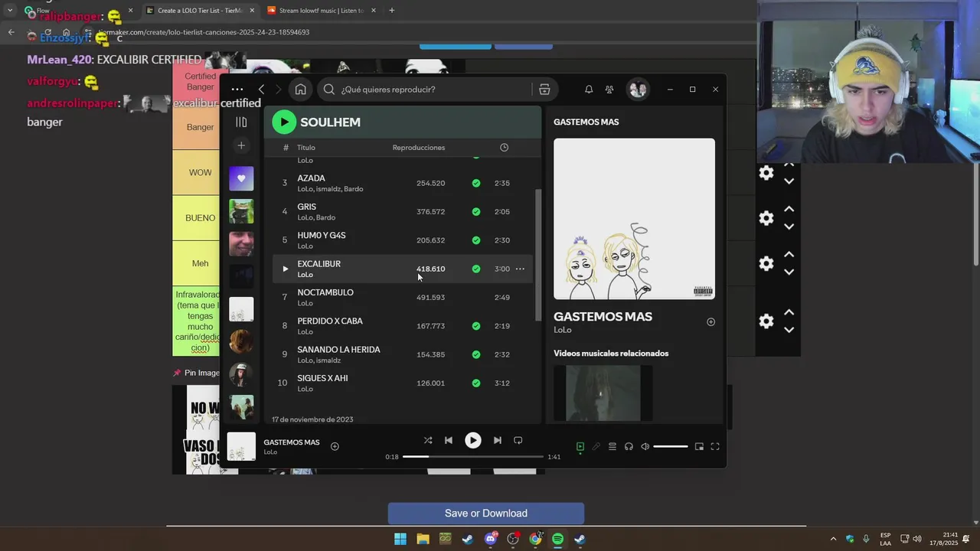Open the play queue
Viewport: 980px width, 551px height.
(x=612, y=447)
